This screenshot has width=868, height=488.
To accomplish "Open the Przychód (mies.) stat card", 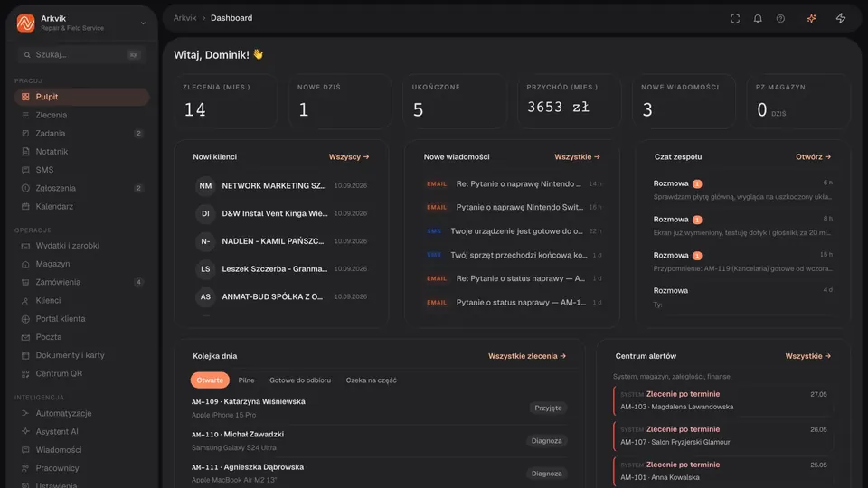I will coord(569,102).
